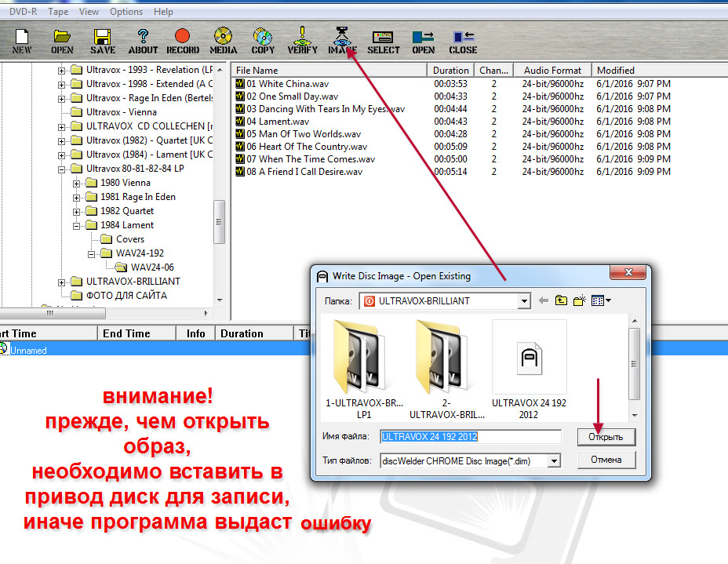Click folder tree vertical scrollbar thumb
The width and height of the screenshot is (728, 564).
[x=219, y=222]
